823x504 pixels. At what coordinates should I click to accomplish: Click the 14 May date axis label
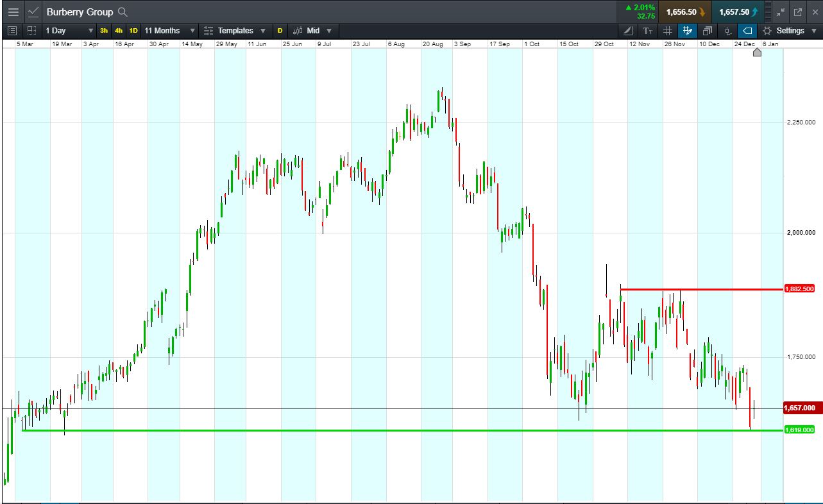[192, 44]
